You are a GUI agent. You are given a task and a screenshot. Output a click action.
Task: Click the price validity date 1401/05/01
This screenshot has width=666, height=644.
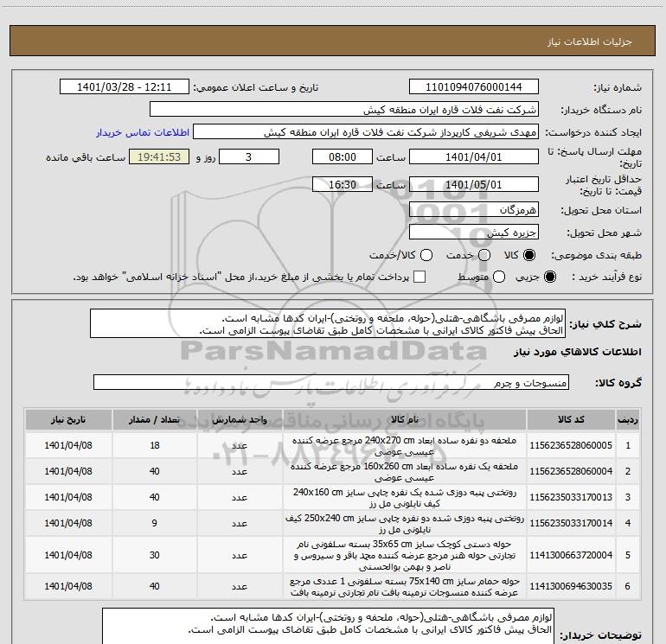pyautogui.click(x=474, y=184)
